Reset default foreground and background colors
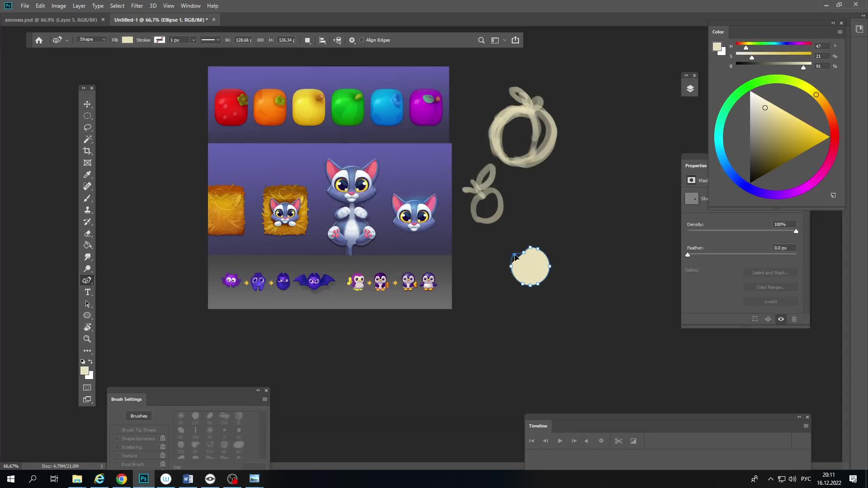The image size is (868, 488). (83, 361)
